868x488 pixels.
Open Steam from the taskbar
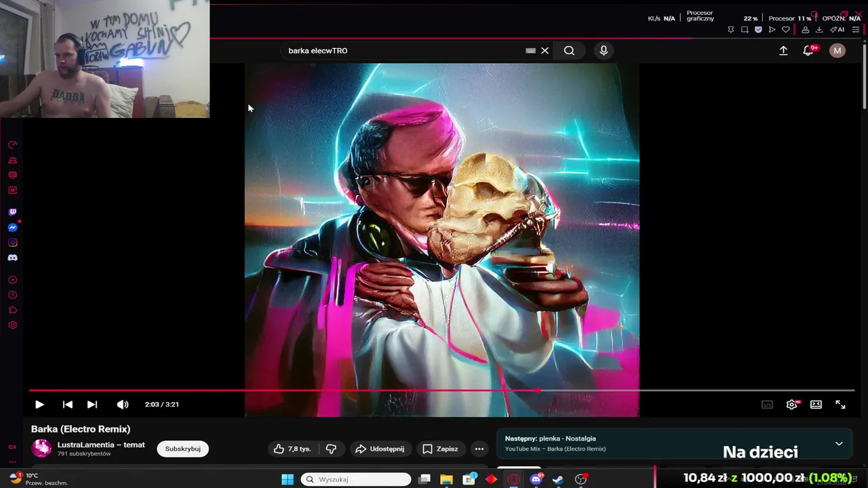point(558,479)
